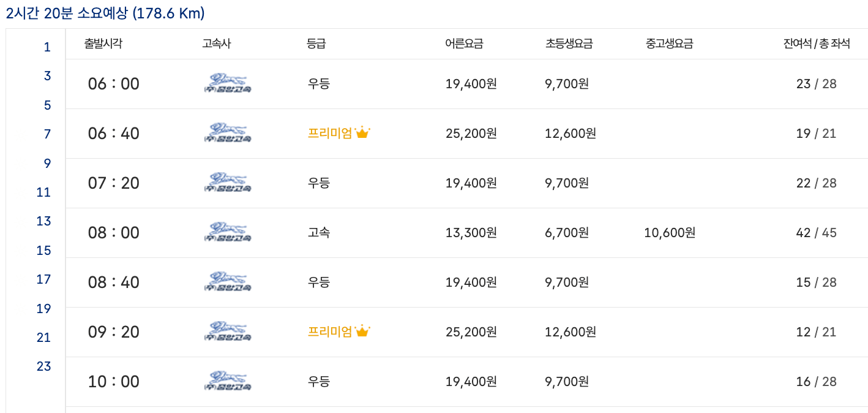Click number 1 in the left index column
Screen dimensions: 868x413
(47, 46)
